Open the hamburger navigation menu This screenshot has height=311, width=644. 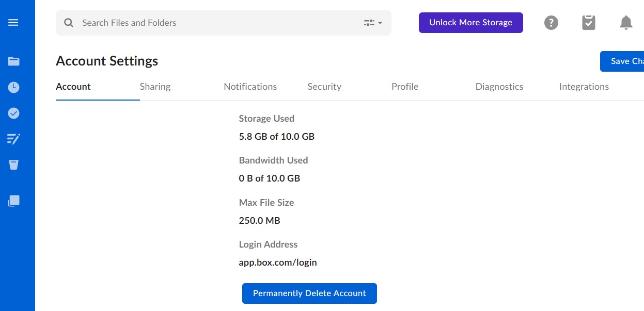point(13,23)
